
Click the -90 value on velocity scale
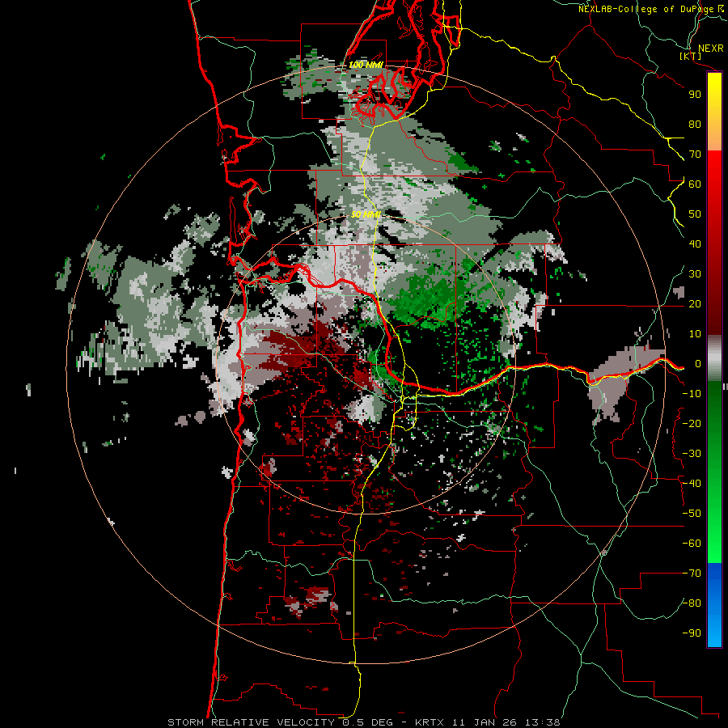(692, 633)
